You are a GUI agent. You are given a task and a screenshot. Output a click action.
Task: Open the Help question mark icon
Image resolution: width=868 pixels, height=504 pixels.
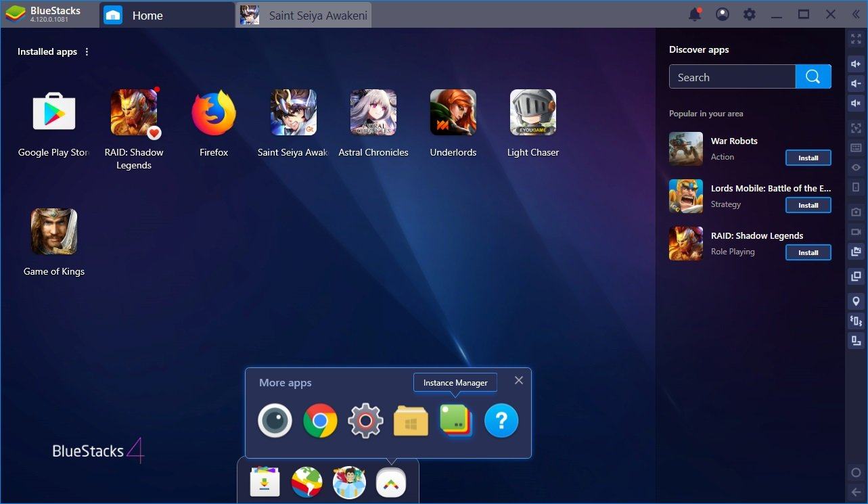501,421
